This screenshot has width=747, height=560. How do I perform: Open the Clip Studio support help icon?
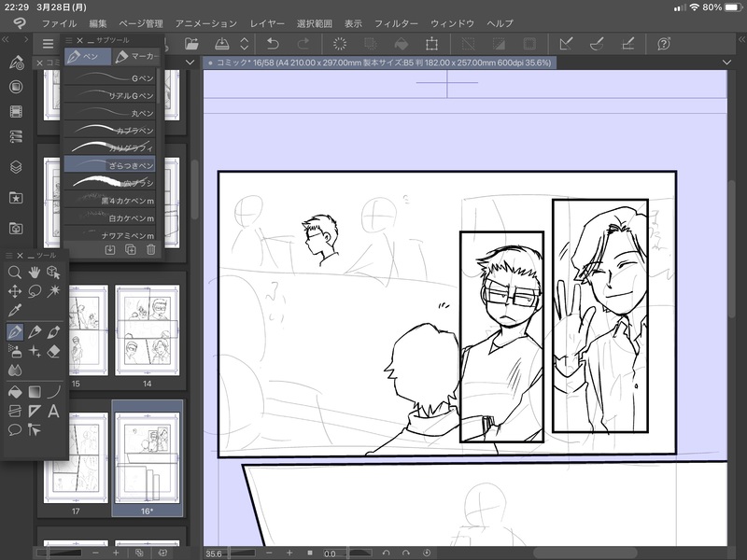(x=664, y=44)
